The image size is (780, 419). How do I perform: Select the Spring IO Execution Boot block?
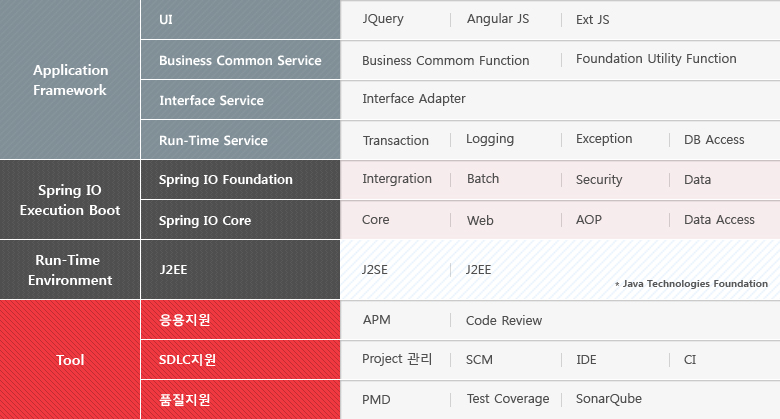70,200
